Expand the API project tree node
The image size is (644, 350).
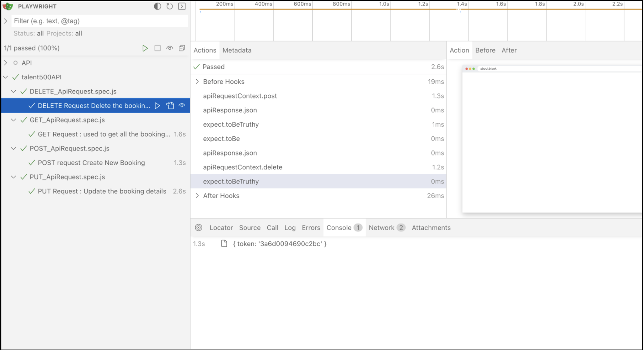point(6,63)
